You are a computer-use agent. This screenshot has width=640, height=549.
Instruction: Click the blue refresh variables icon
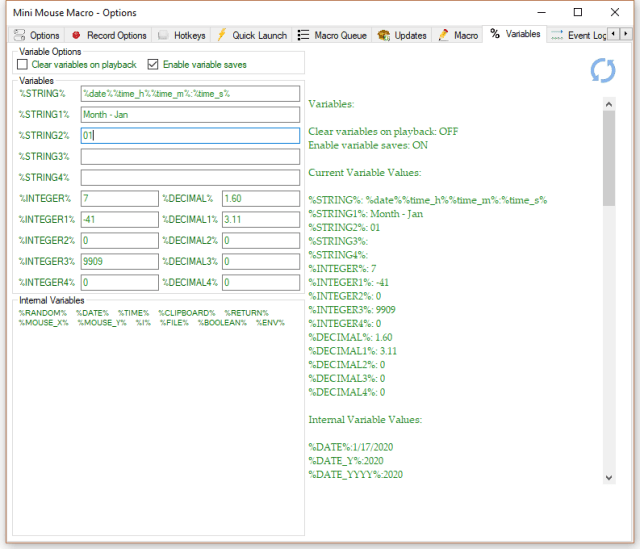tap(603, 70)
